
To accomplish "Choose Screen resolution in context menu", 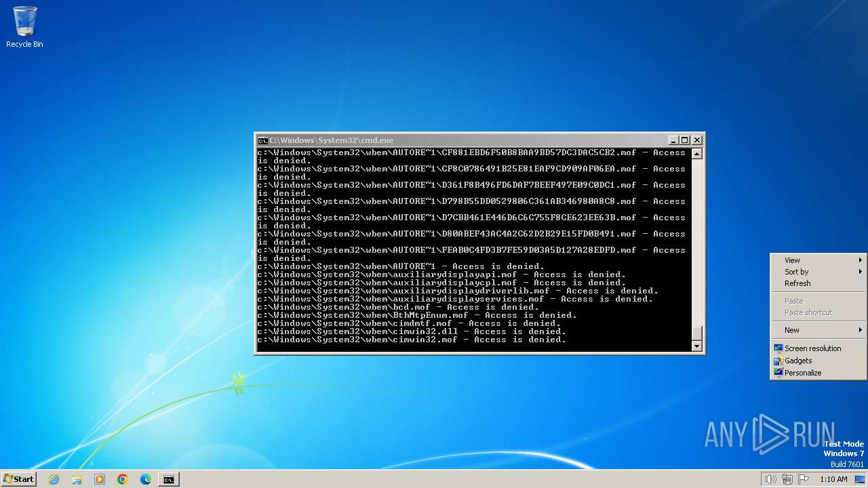I will [x=818, y=348].
